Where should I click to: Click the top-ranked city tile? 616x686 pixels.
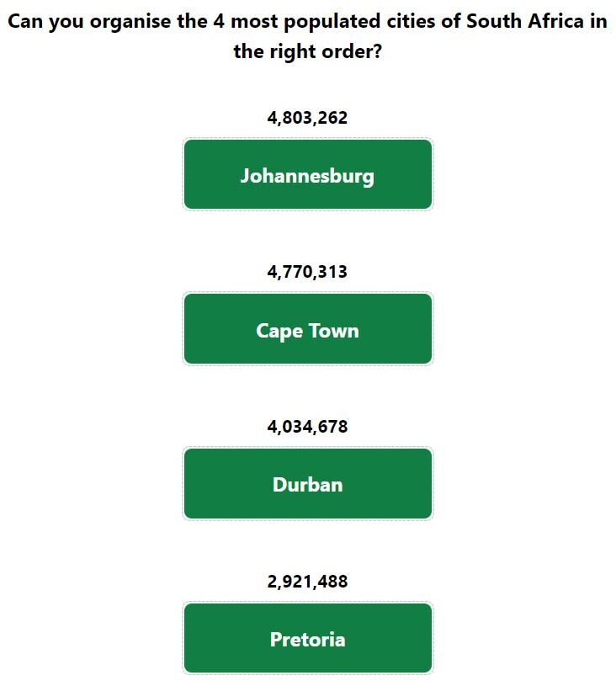click(x=307, y=174)
